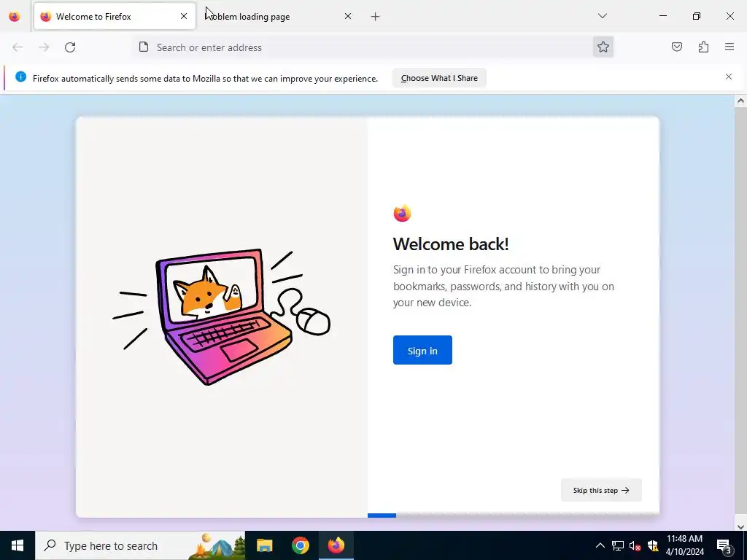This screenshot has height=560, width=747.
Task: Click the Welcome back! heading
Action: coord(451,244)
